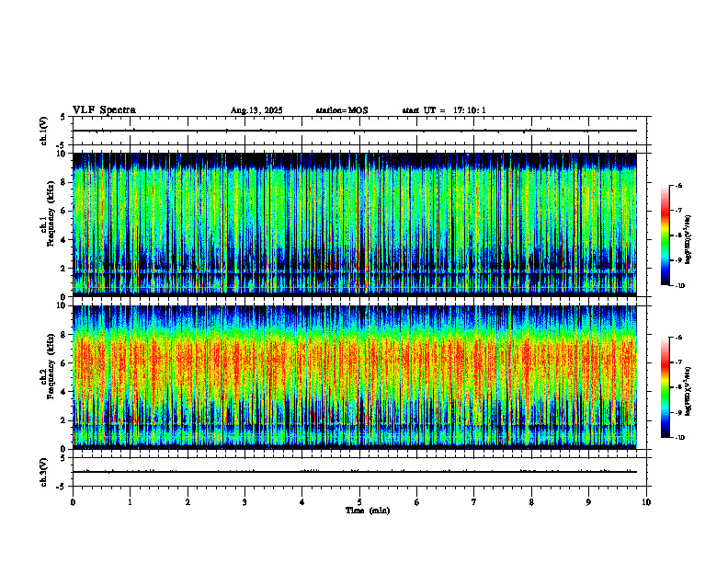Viewport: 728px width, 563px height.
Task: Select the "start UT = 17:10: 1" text
Action: pos(444,110)
